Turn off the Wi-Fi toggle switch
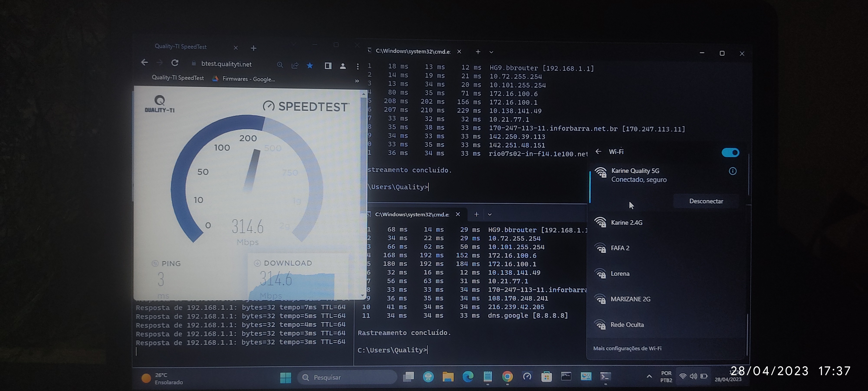Image resolution: width=868 pixels, height=391 pixels. (x=730, y=152)
